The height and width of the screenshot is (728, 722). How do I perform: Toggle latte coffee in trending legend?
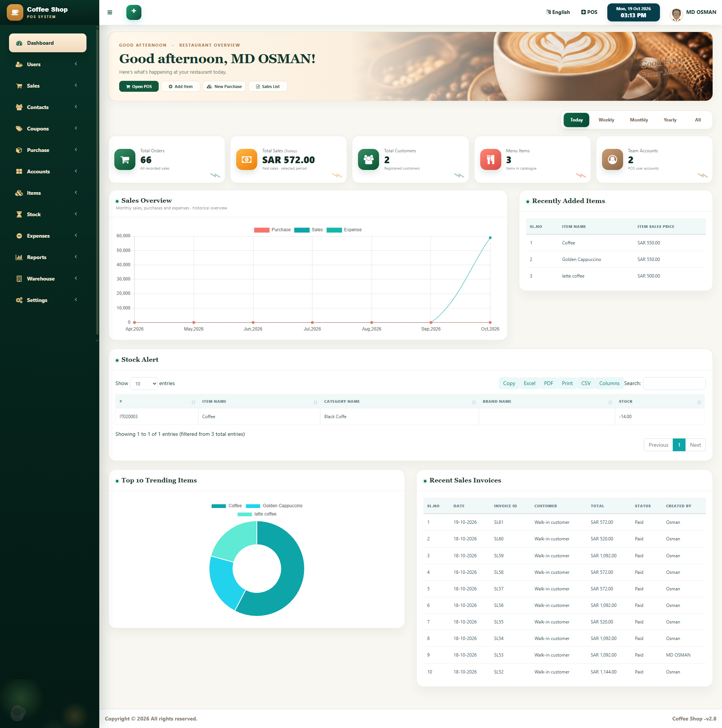[257, 514]
